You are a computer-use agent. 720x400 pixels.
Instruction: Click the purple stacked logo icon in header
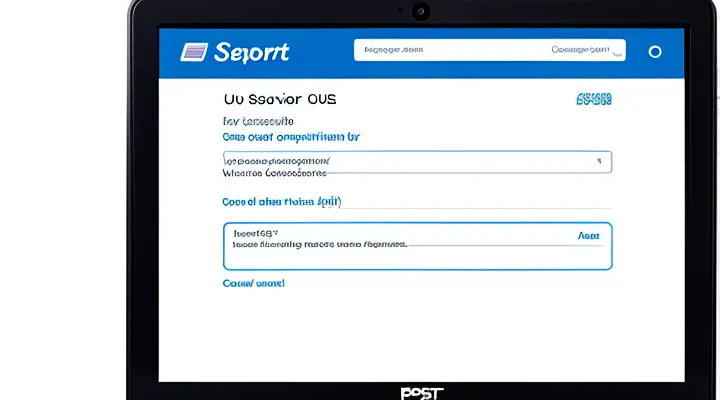tap(194, 52)
